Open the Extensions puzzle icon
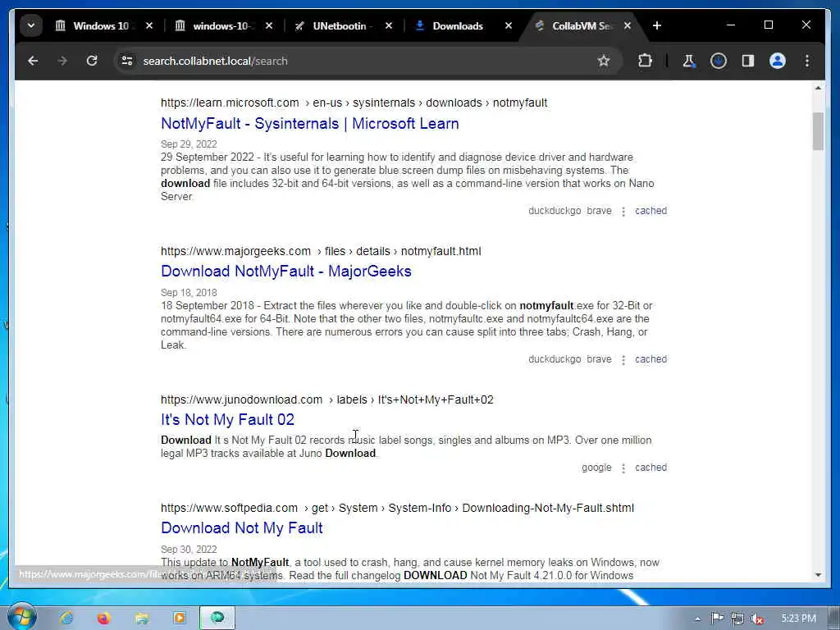Viewport: 840px width, 630px height. (x=645, y=61)
